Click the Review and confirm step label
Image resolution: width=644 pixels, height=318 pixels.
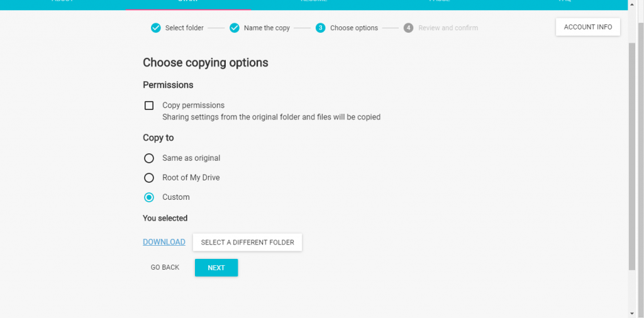click(x=448, y=28)
